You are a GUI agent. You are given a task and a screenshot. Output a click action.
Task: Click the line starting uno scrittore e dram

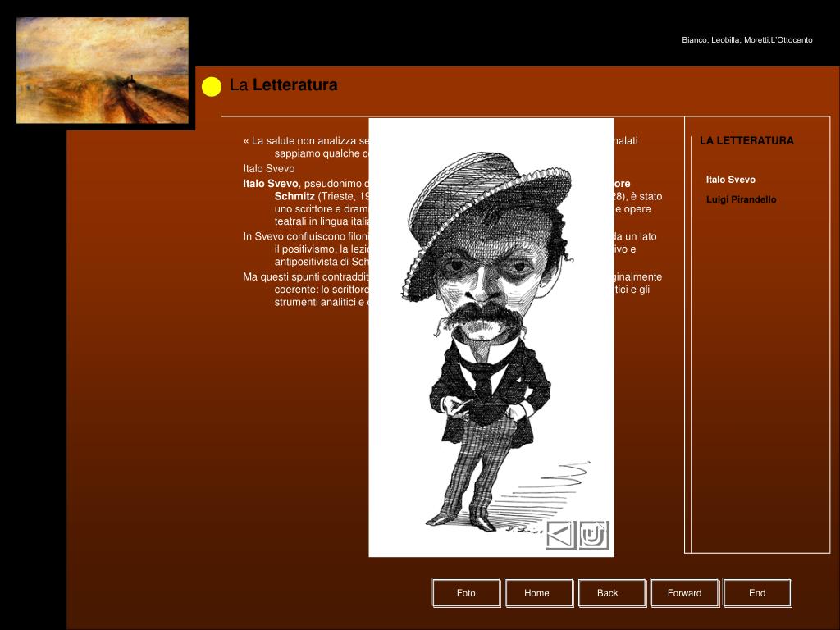coord(322,209)
